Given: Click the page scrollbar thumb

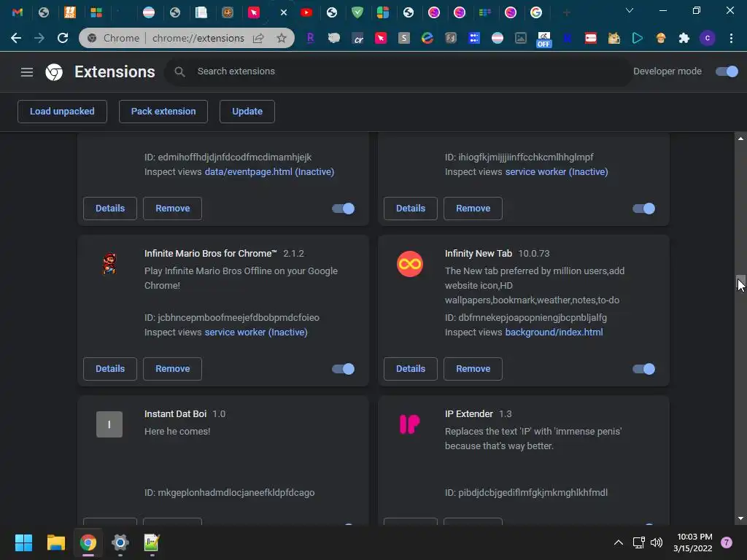Looking at the screenshot, I should (x=740, y=283).
